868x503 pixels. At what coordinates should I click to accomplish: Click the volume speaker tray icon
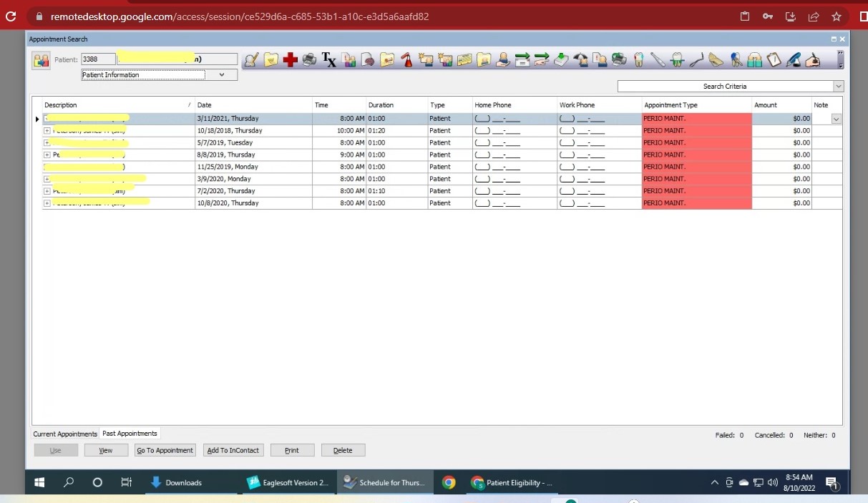point(773,482)
